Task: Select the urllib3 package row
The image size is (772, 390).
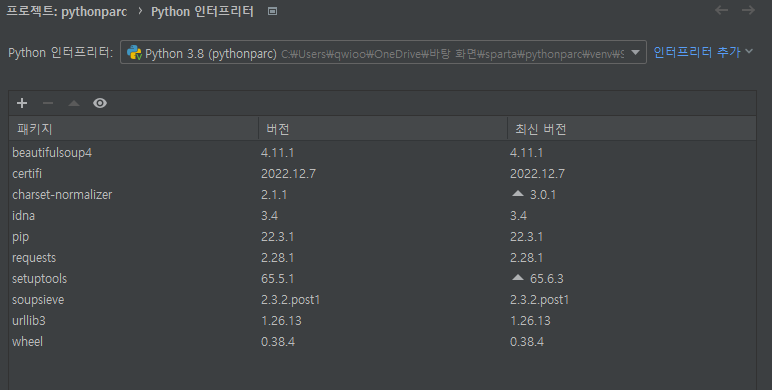Action: pyautogui.click(x=383, y=321)
